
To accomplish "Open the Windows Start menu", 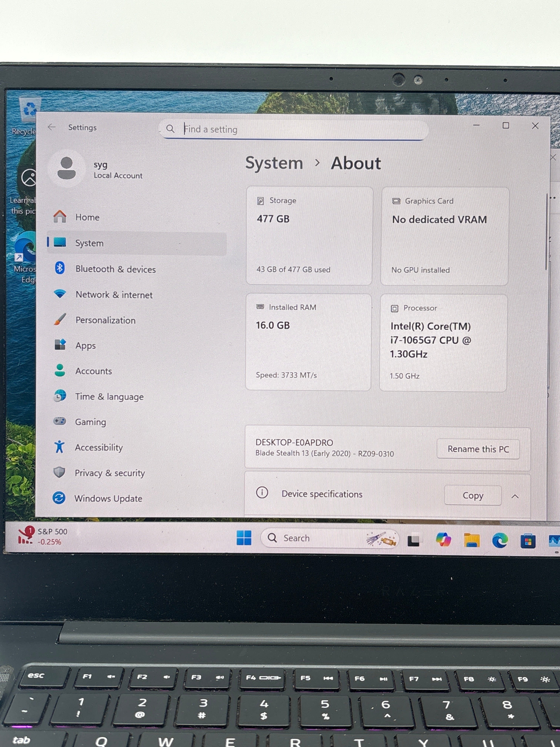I will (x=244, y=538).
